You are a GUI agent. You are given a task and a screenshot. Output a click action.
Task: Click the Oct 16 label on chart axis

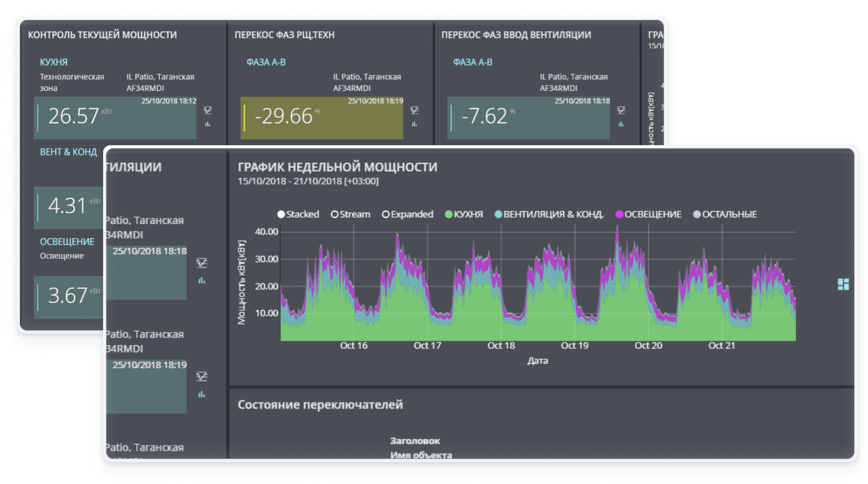354,346
